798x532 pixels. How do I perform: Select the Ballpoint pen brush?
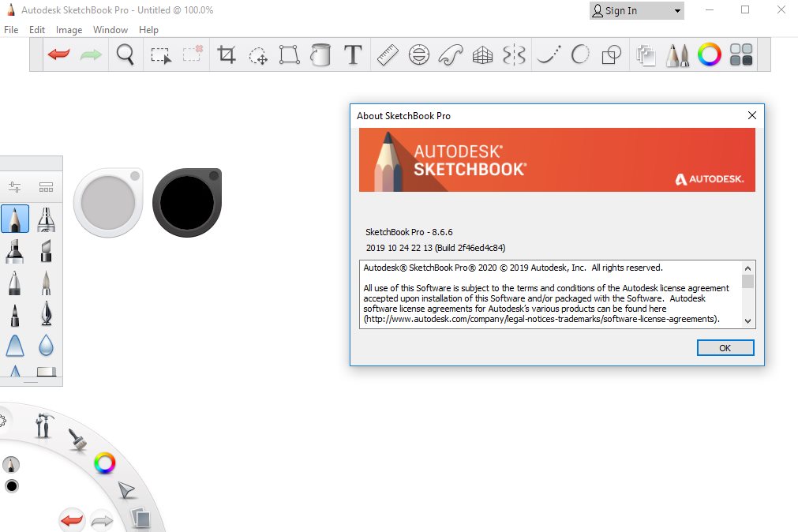(15, 283)
